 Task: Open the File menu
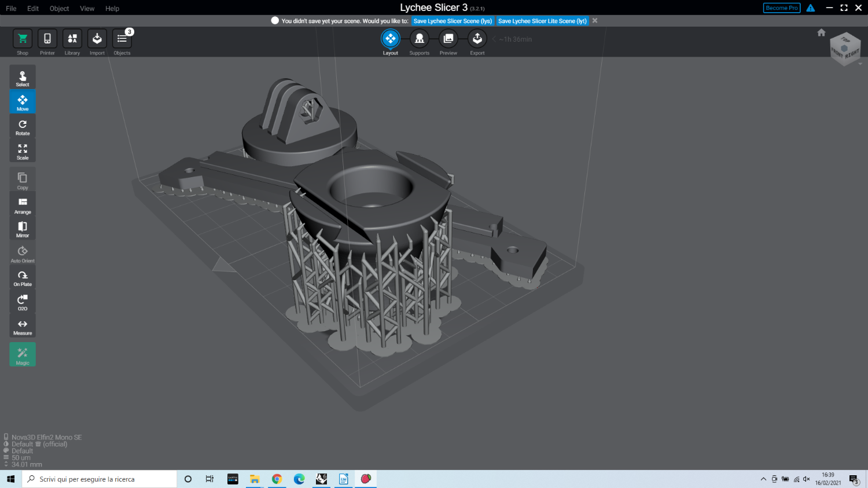(x=11, y=9)
